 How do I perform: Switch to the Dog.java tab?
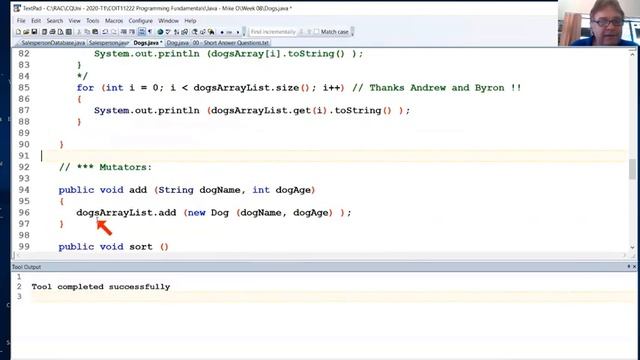177,43
